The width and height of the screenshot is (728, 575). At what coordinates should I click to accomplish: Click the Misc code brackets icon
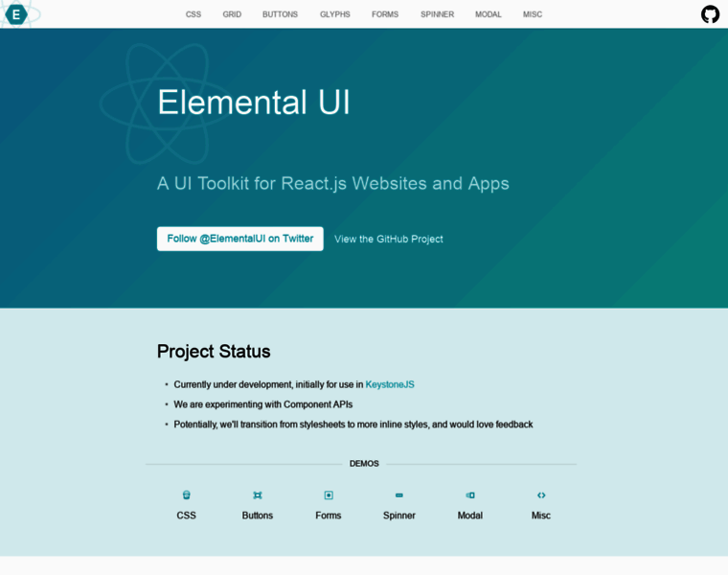pyautogui.click(x=541, y=495)
